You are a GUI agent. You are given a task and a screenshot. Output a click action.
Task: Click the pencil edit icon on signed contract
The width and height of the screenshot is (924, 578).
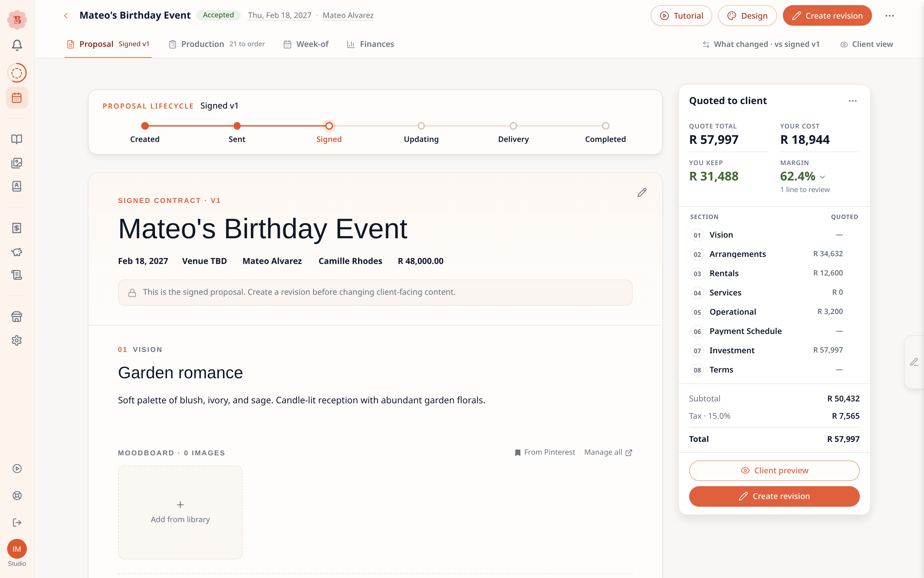642,192
